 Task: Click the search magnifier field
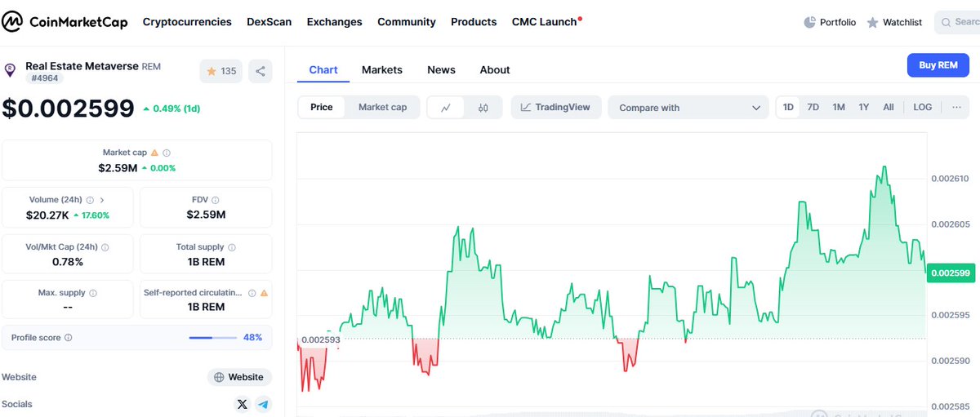(957, 22)
